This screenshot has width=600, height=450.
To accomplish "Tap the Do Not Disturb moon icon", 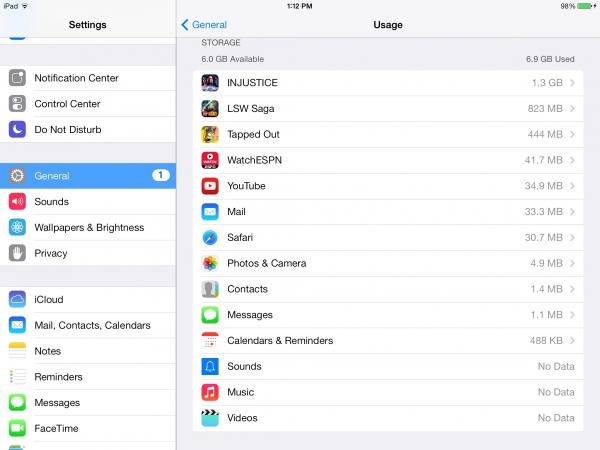I will [x=17, y=129].
